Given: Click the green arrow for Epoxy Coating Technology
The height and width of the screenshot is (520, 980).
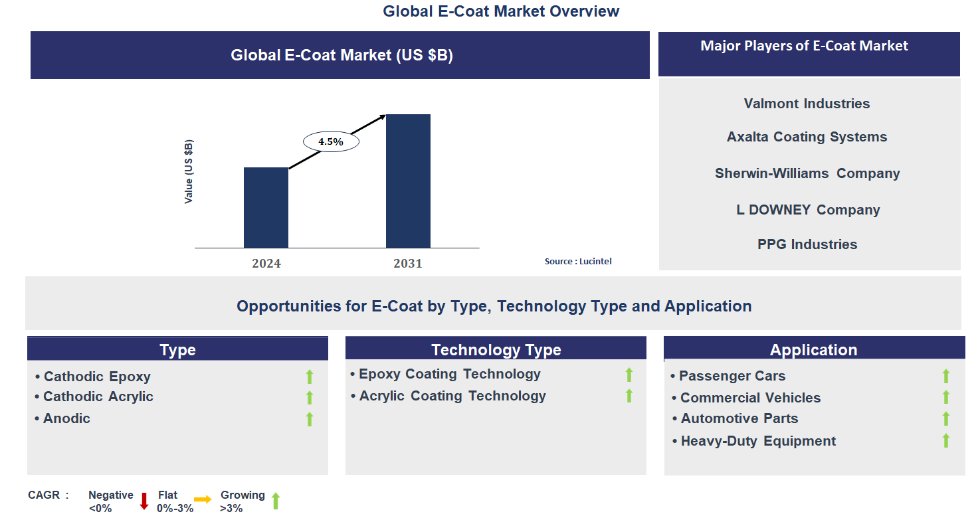Looking at the screenshot, I should click(629, 374).
